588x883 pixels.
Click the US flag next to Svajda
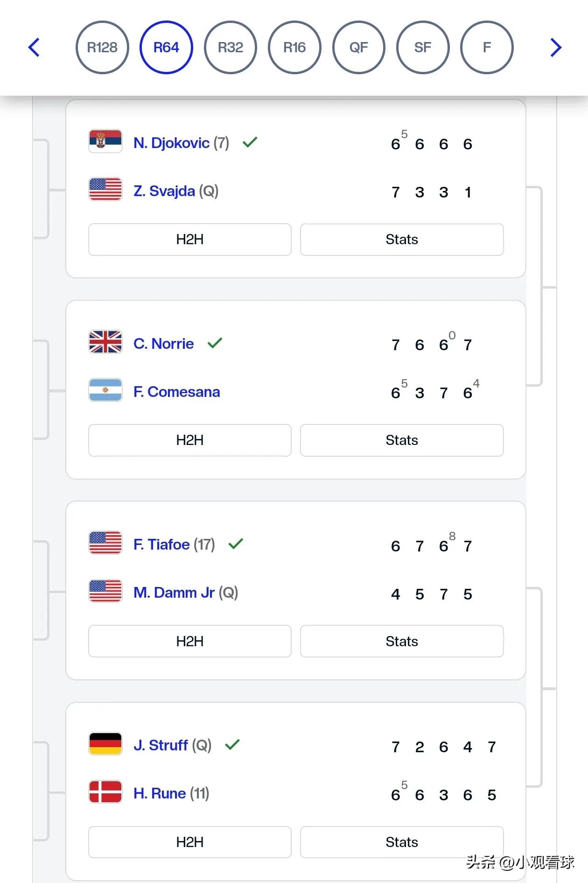(105, 189)
